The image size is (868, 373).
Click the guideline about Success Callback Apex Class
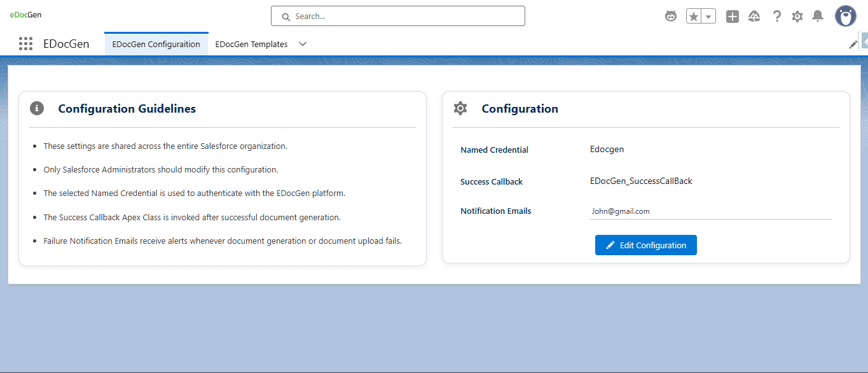click(192, 218)
